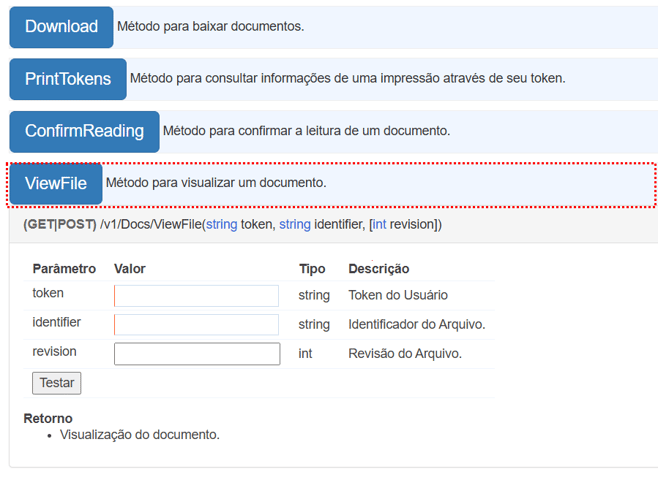Viewport: 658px width, 488px height.
Task: Click the /v1/Docs/ViewFile endpoint signature
Action: click(232, 225)
